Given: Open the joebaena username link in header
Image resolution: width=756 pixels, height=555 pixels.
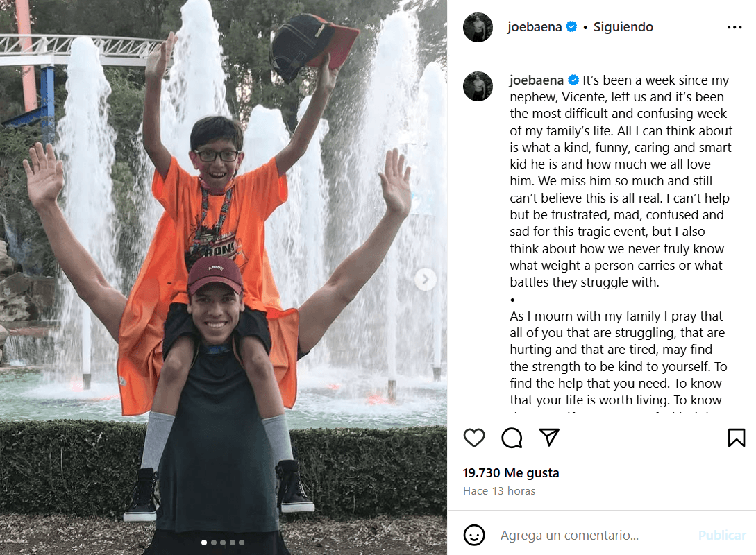Looking at the screenshot, I should click(x=535, y=27).
